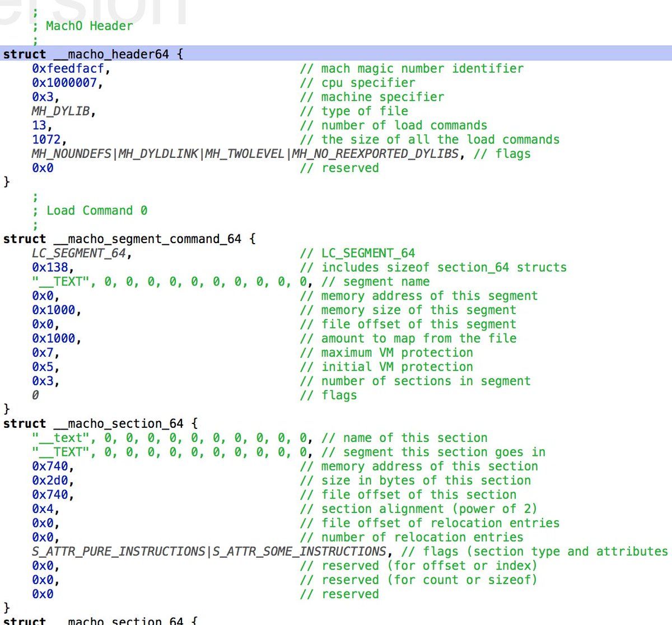Image resolution: width=672 pixels, height=625 pixels.
Task: Click the MachO Header comment line
Action: [x=89, y=26]
